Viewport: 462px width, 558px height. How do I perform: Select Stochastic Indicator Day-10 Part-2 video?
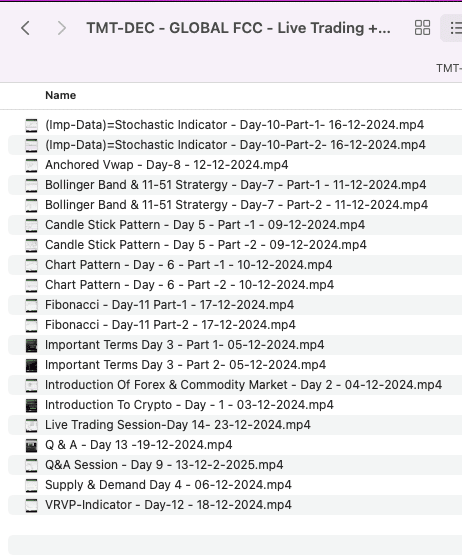point(235,145)
